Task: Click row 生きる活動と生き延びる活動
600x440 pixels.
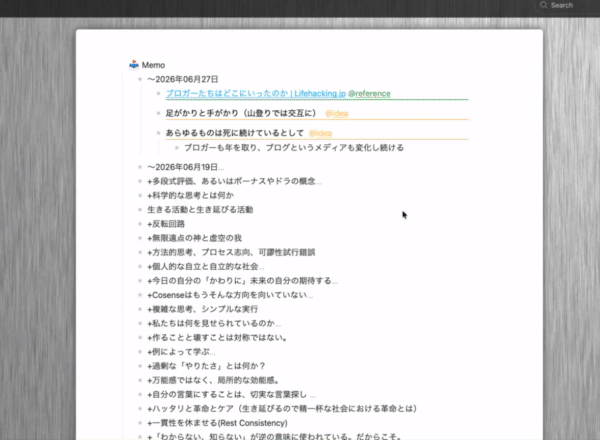Action: [200, 210]
